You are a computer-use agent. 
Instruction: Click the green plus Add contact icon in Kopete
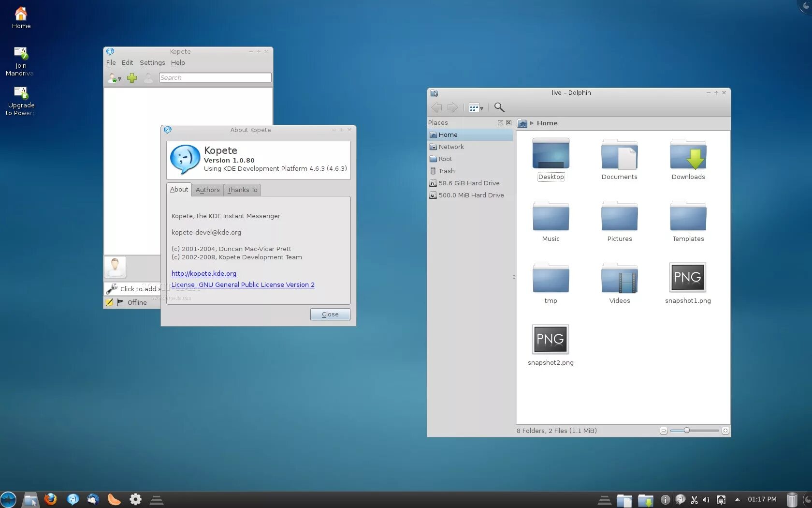[132, 78]
